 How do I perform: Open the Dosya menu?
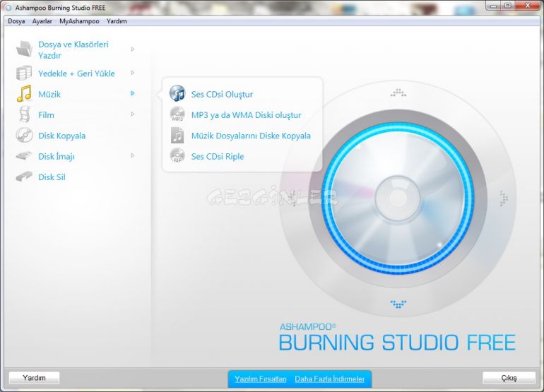point(16,21)
